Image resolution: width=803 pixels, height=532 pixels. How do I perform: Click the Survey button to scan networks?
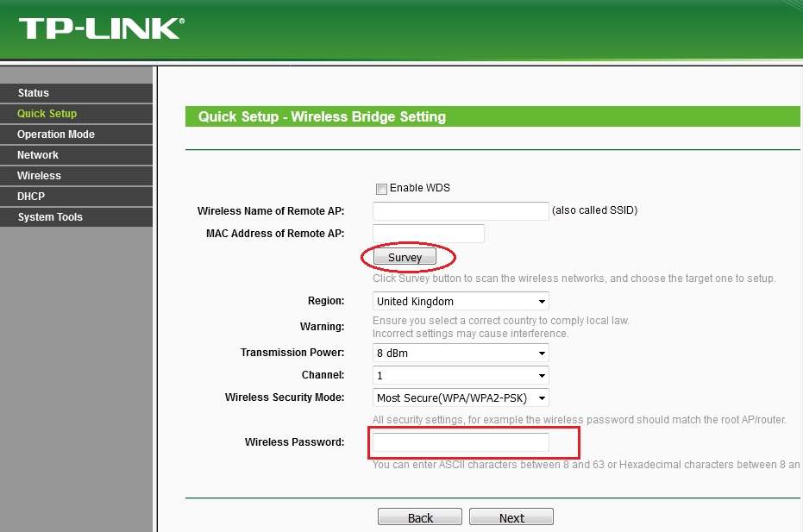(x=405, y=257)
